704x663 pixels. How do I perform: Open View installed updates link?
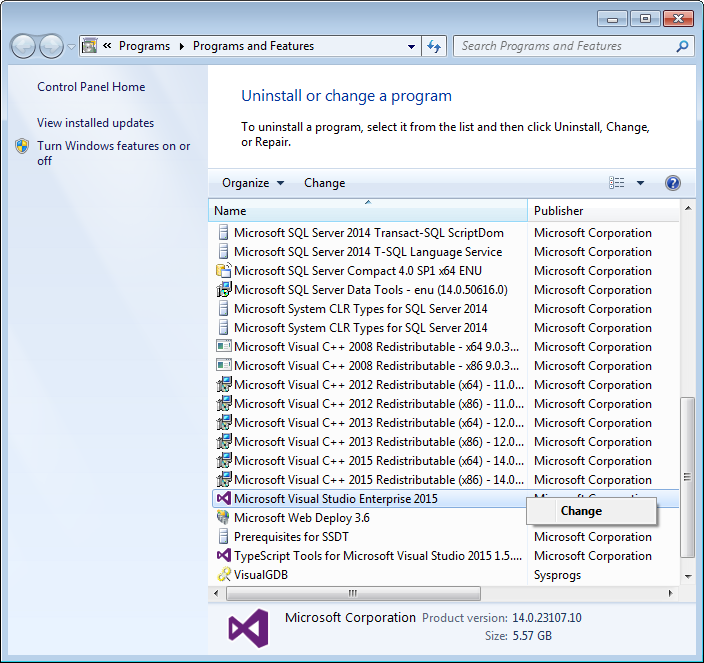(95, 123)
